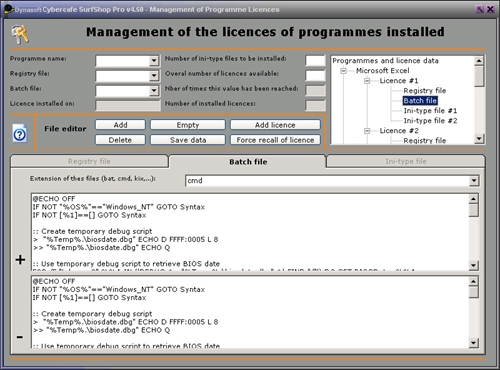
Task: Click the Licence installed on field
Action: [x=128, y=106]
